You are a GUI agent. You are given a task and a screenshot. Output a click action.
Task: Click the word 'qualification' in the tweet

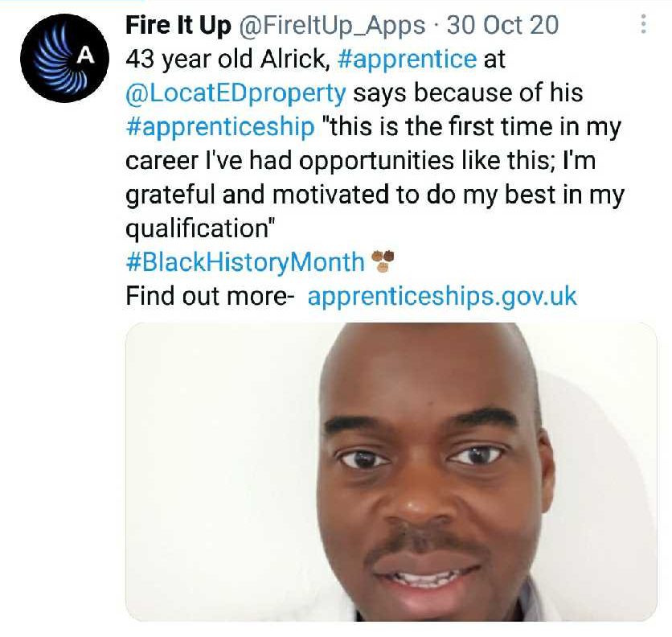point(197,228)
